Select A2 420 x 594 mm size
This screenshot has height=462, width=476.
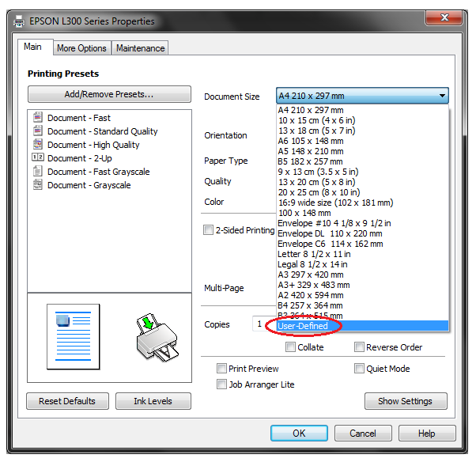tap(362, 295)
